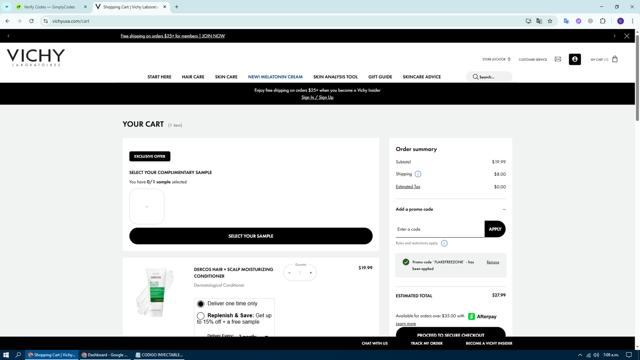The image size is (640, 360).
Task: Open the shopping bag cart icon
Action: pyautogui.click(x=615, y=59)
